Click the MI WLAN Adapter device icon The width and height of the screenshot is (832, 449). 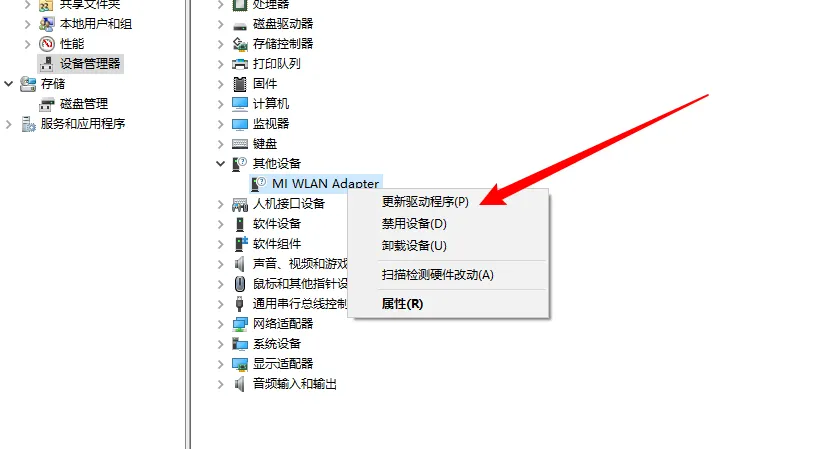coord(258,184)
